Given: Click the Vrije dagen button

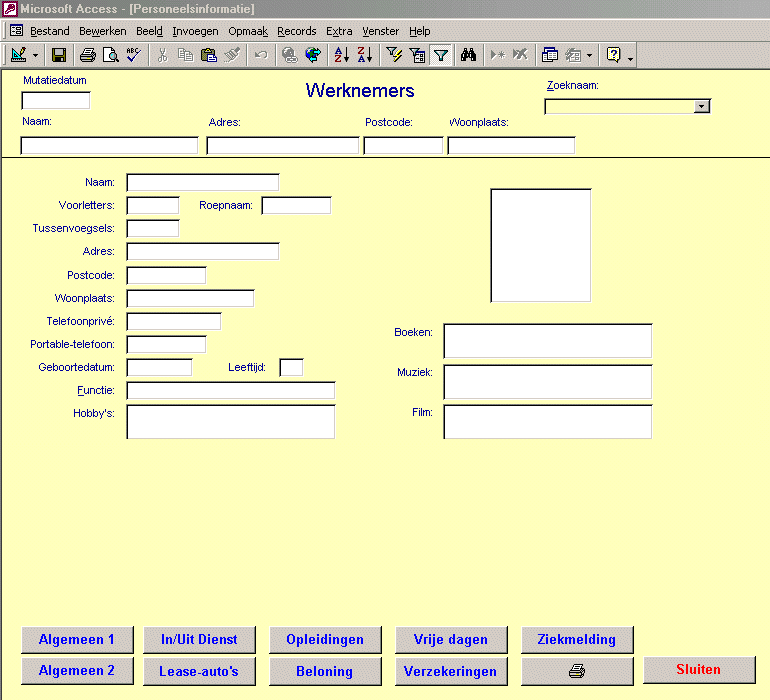Looking at the screenshot, I should [x=451, y=640].
